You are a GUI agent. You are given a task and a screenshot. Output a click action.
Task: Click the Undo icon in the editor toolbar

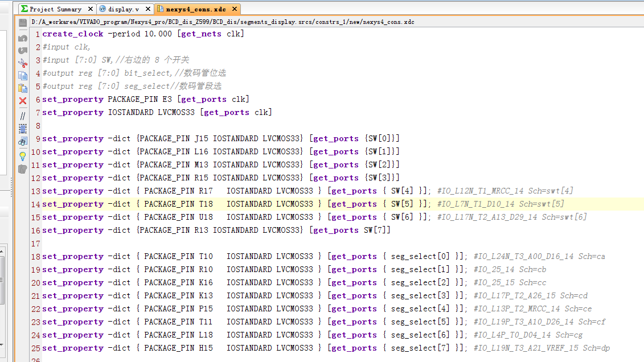23,38
